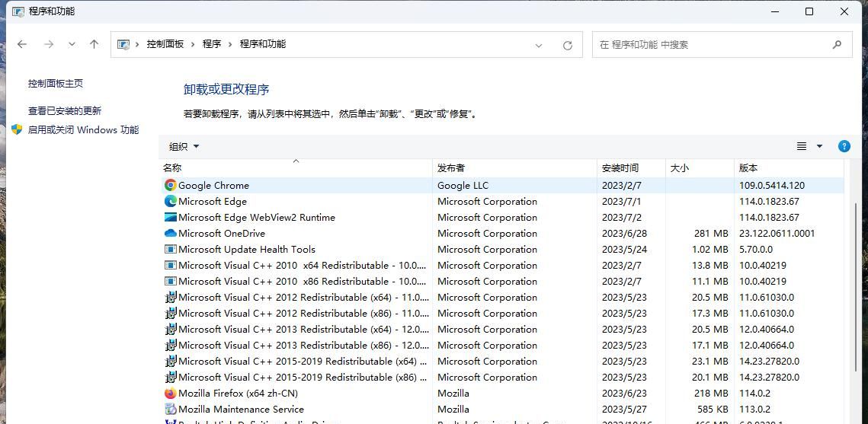The width and height of the screenshot is (868, 424).
Task: Click the 281 MB size cell
Action: 711,234
